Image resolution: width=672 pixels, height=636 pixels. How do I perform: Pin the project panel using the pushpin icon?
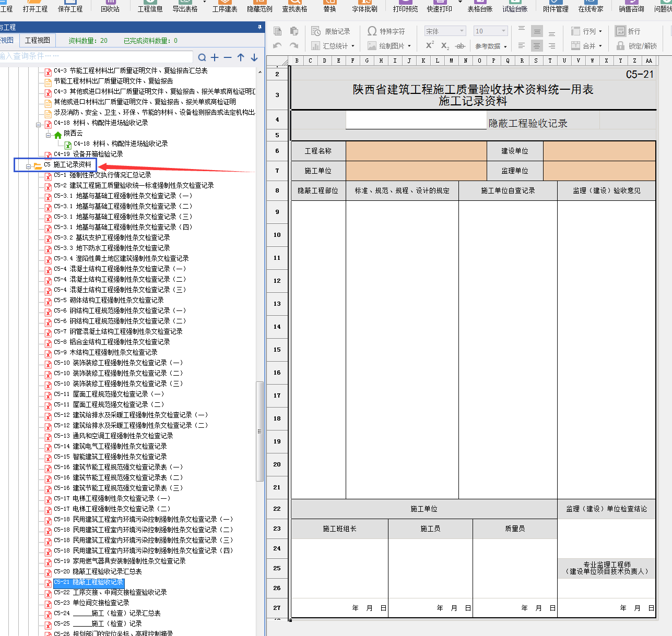point(260,27)
